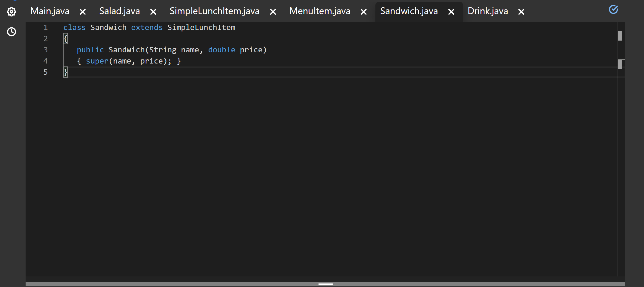Close the SimpleLunchItem.java tab
The height and width of the screenshot is (287, 644).
point(273,12)
